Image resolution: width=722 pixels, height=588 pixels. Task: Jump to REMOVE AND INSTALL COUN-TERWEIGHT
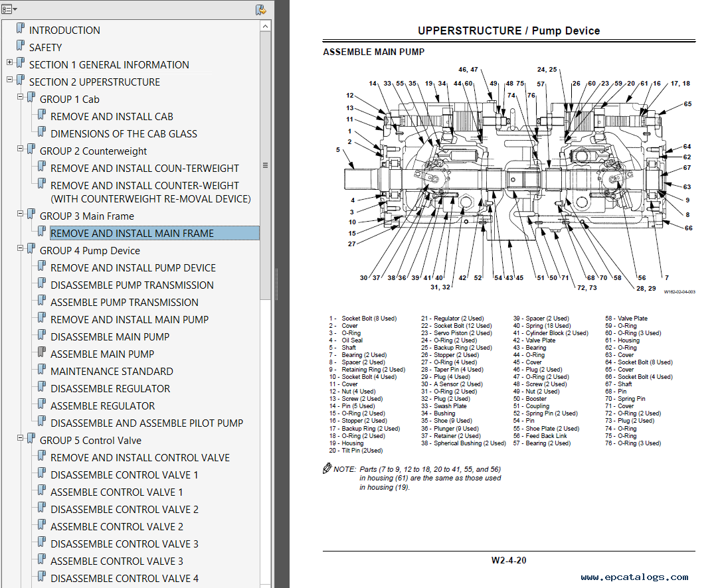tap(145, 169)
